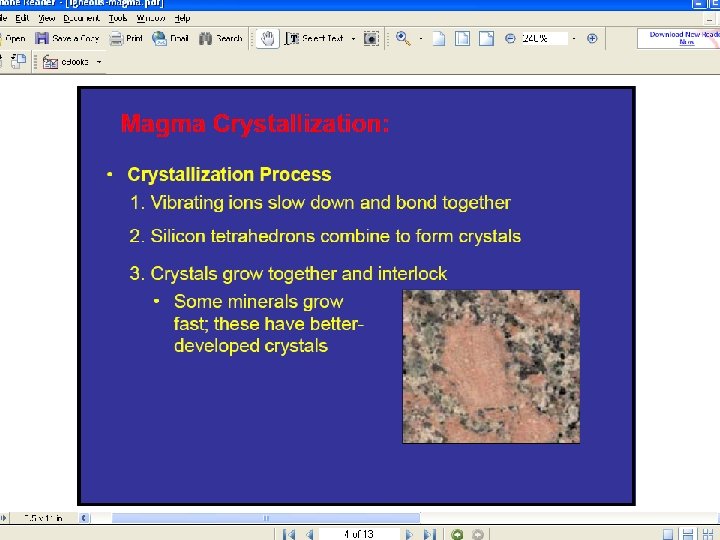Click the zoom percentage field

pos(544,39)
